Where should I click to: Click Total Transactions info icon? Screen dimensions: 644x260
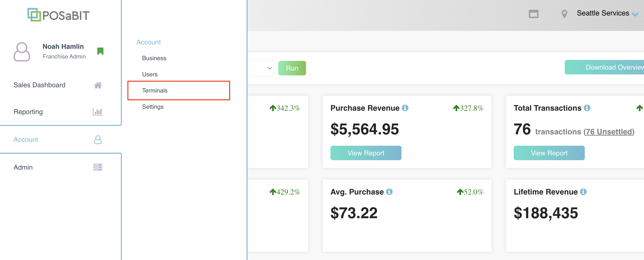587,108
